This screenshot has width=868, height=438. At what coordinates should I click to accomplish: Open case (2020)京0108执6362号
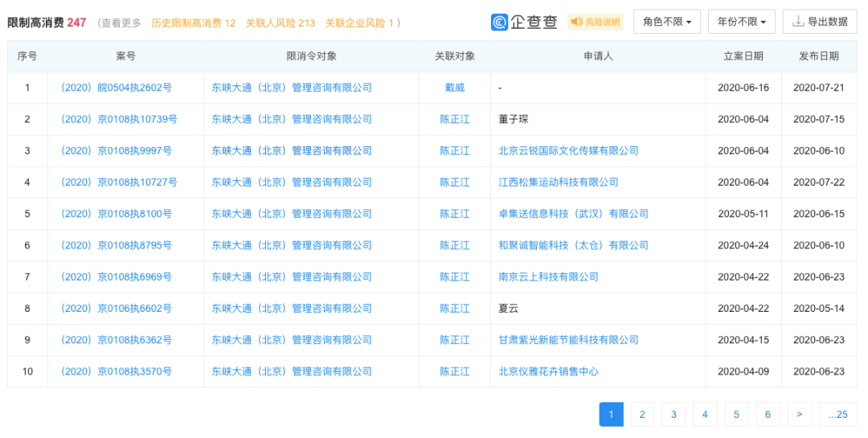point(117,340)
